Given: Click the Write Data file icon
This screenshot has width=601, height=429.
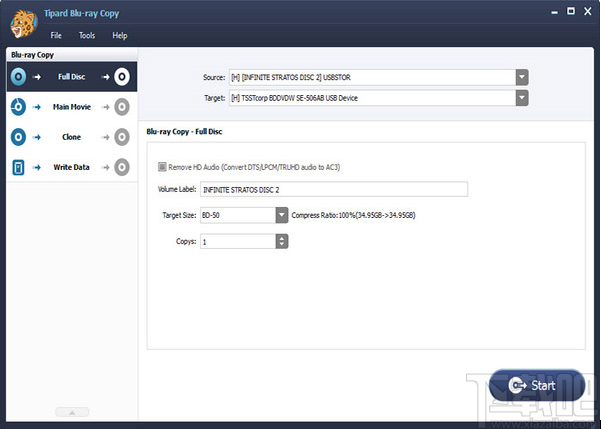Looking at the screenshot, I should [x=18, y=167].
